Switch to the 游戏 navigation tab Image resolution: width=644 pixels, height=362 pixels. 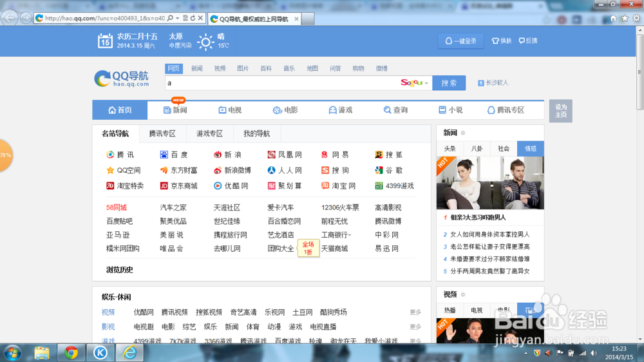tap(341, 110)
